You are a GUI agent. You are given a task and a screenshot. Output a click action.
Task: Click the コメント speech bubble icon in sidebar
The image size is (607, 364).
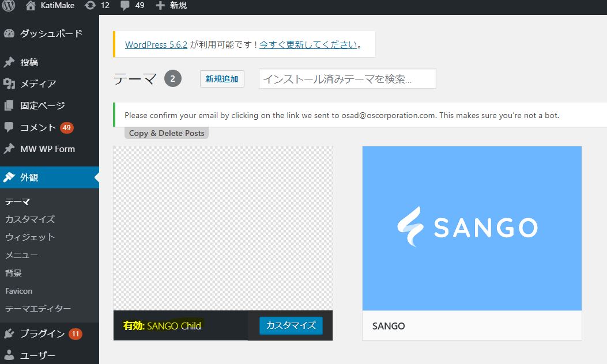[x=9, y=127]
